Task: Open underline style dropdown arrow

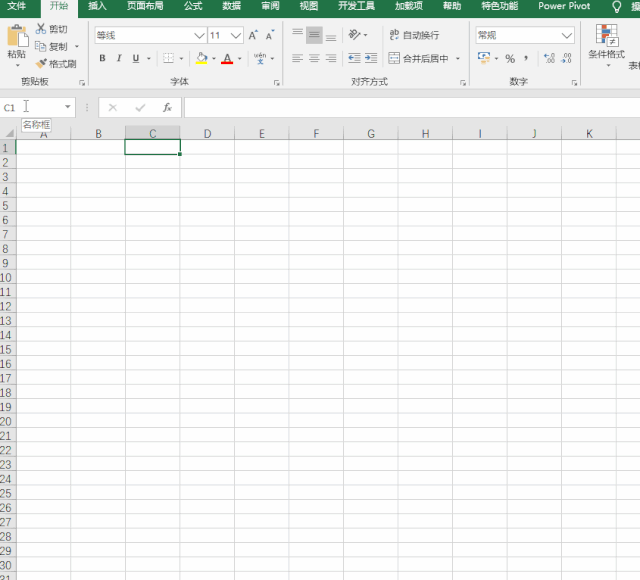Action: pos(149,59)
